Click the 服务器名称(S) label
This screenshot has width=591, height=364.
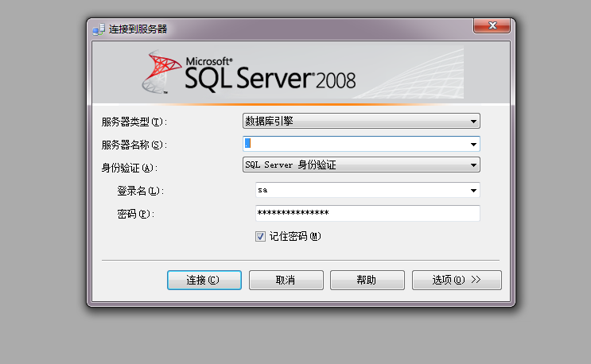point(134,145)
